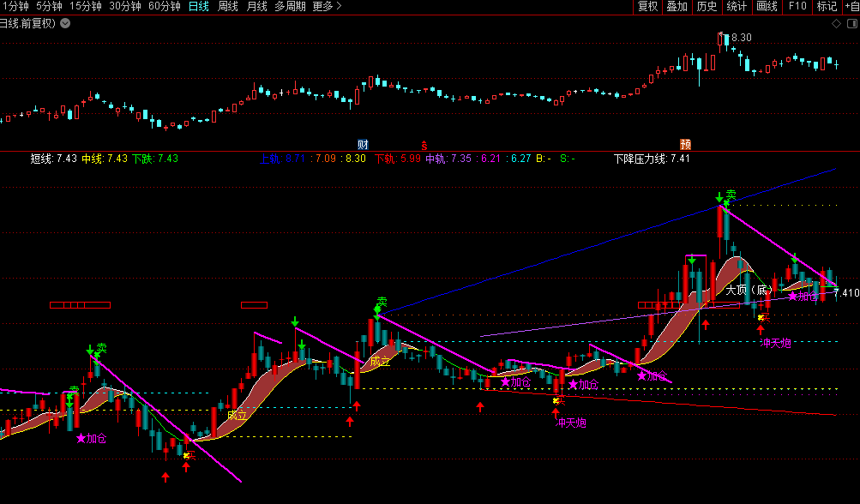
Task: Toggle the side panel layout icon
Action: (x=851, y=23)
